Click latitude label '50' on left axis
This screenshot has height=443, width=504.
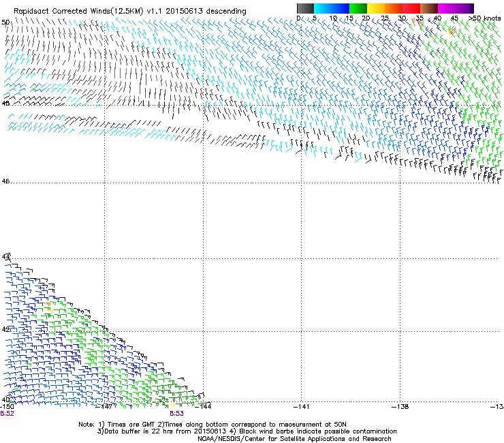click(5, 22)
